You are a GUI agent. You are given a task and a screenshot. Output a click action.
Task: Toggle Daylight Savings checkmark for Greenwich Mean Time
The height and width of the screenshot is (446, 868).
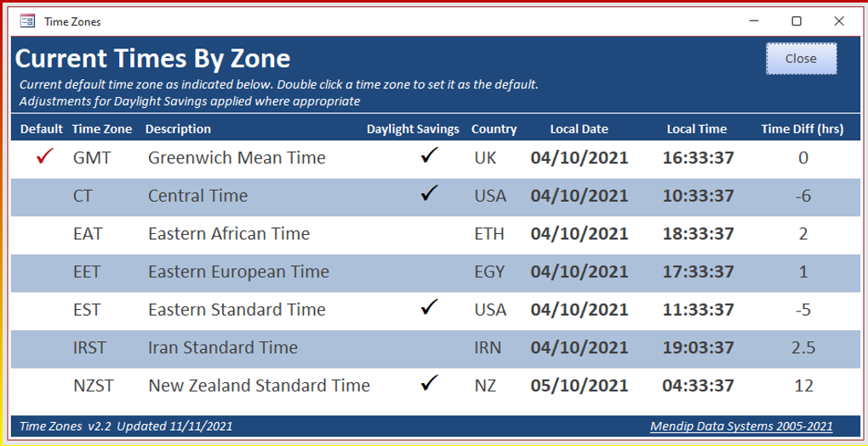click(430, 156)
